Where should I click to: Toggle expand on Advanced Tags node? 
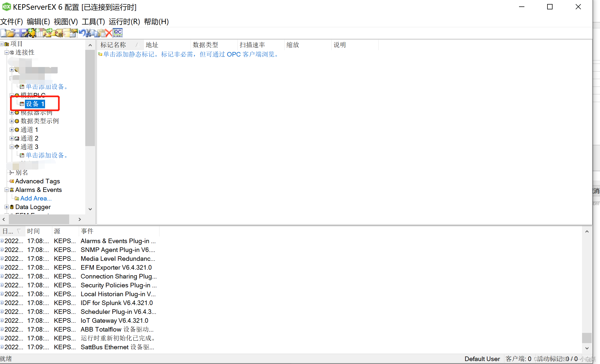click(x=6, y=181)
